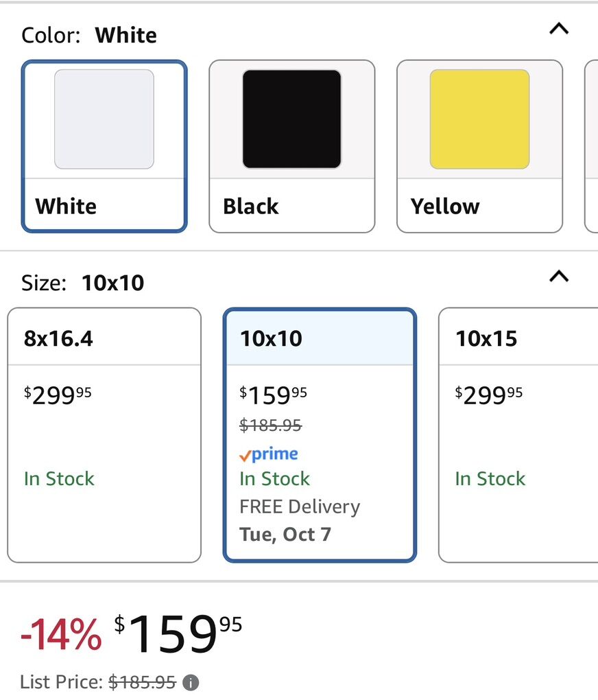The image size is (598, 700).
Task: Click the black color swatch square
Action: pos(291,119)
